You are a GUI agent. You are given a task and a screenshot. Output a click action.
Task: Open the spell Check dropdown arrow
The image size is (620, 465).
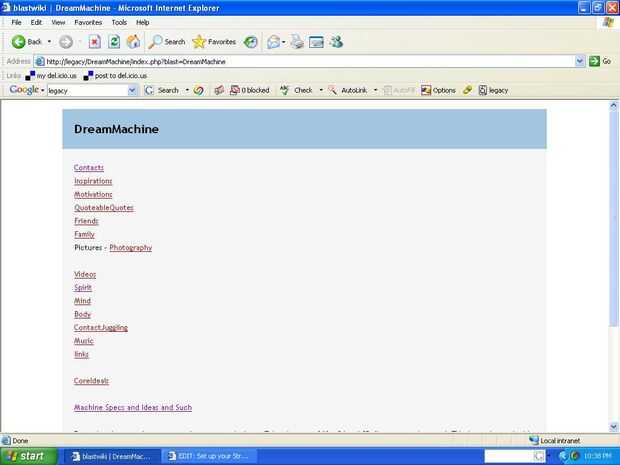(321, 91)
